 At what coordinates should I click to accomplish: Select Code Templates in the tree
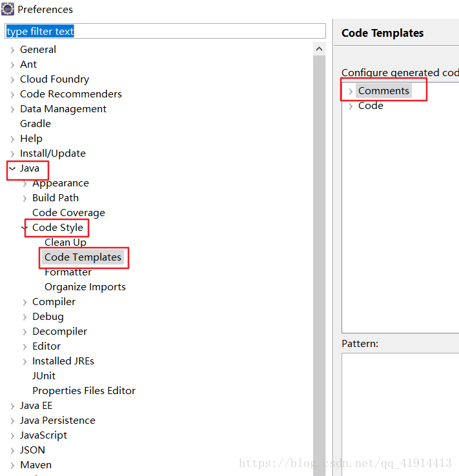coord(83,257)
